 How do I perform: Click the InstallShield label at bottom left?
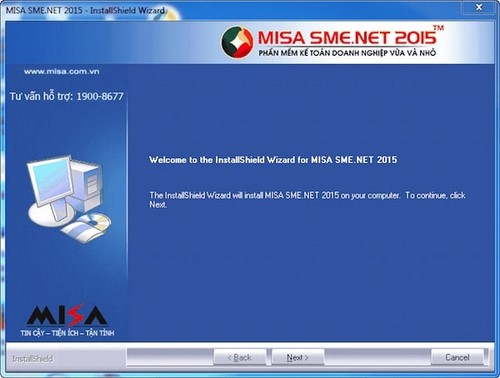(x=32, y=359)
